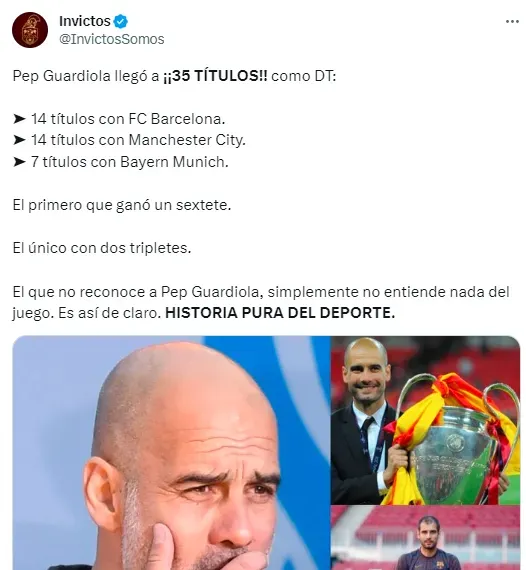Image resolution: width=526 pixels, height=570 pixels.
Task: Click the arrow bullet before Manchester City
Action: pyautogui.click(x=19, y=140)
